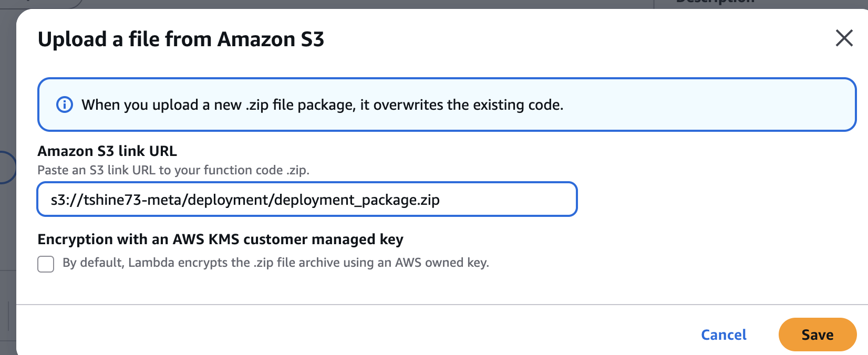
Task: Place cursor on 'deployment_package.zip' in URL field
Action: [356, 200]
